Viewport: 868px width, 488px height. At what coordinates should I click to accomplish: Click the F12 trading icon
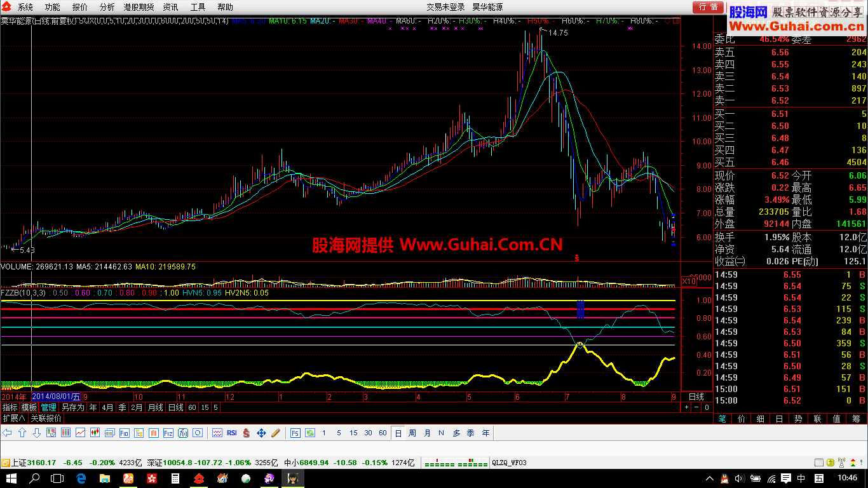pos(168,433)
